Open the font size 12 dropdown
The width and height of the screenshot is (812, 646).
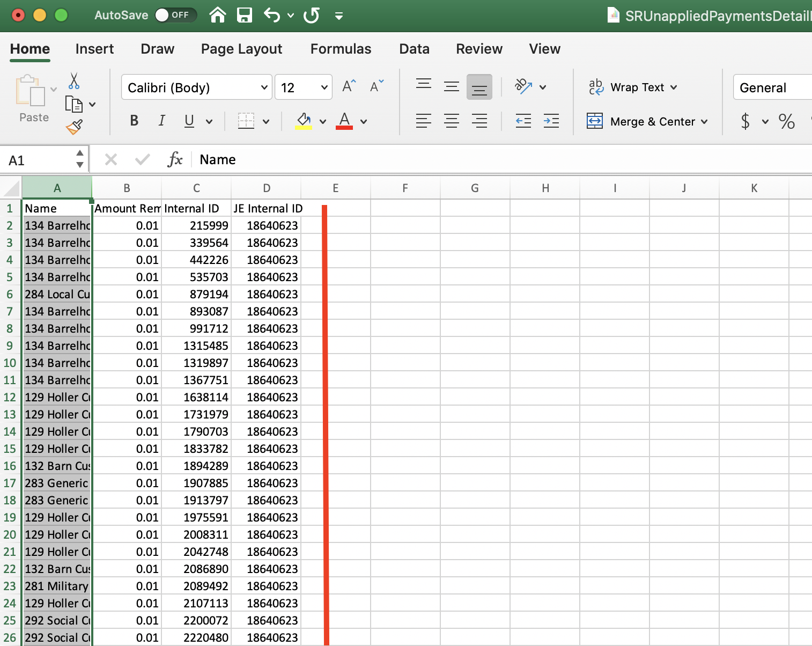tap(324, 87)
